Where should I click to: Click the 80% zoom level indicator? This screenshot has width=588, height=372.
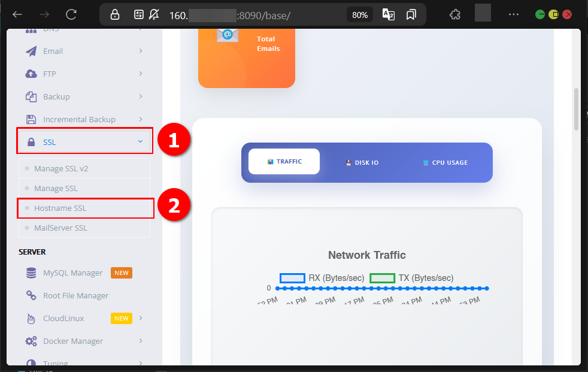[x=360, y=15]
